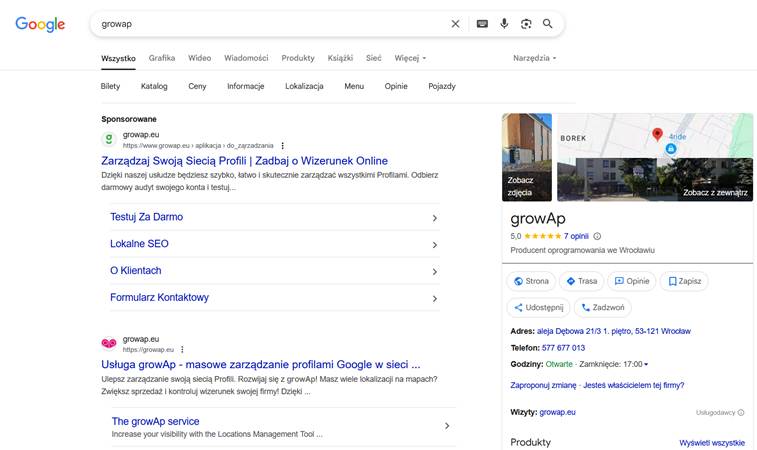Open the Opinie reviews button
Image resolution: width=757 pixels, height=450 pixels.
631,281
